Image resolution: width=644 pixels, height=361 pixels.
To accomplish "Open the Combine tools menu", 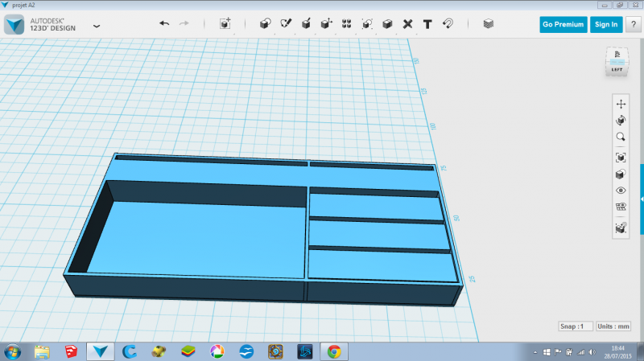I will pos(387,24).
